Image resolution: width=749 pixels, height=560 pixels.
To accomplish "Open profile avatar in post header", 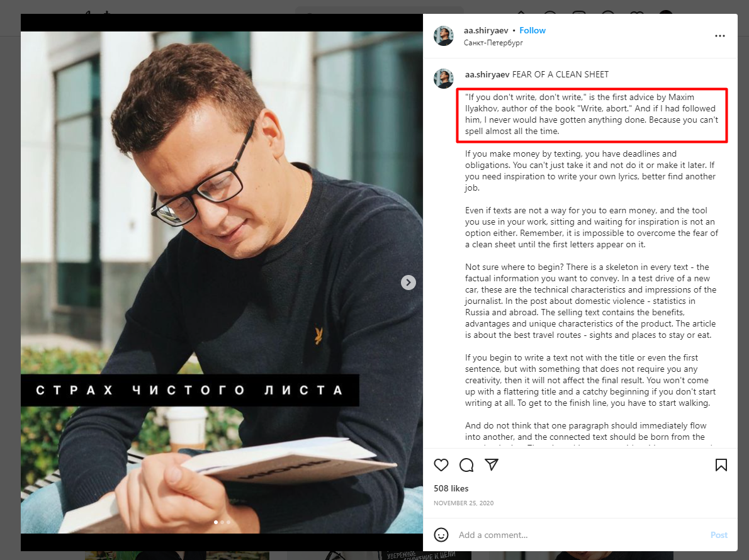I will pos(443,36).
